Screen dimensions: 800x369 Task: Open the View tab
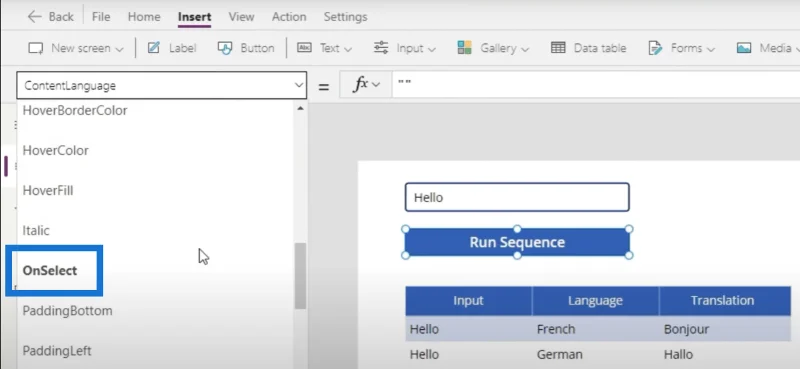[x=241, y=17]
